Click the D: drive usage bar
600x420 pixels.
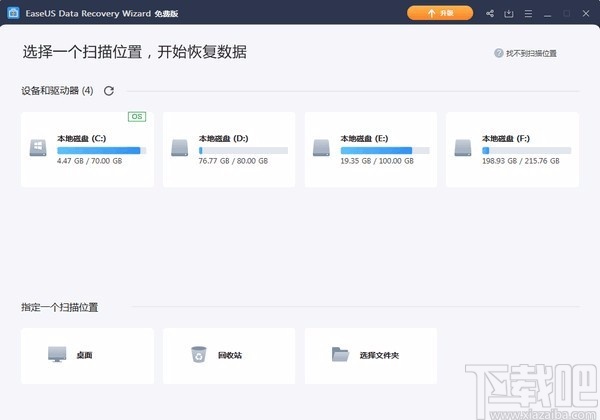pos(243,151)
